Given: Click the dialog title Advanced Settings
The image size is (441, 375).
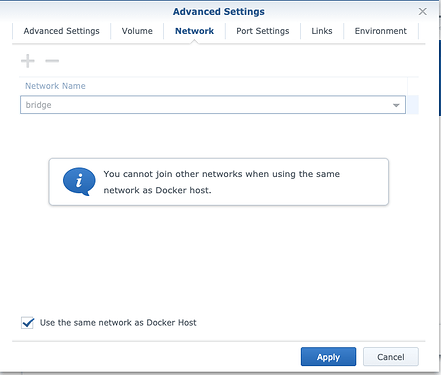Looking at the screenshot, I should 219,12.
